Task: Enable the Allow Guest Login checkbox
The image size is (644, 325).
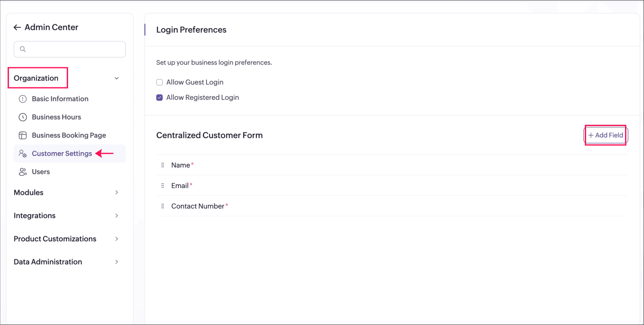Action: click(159, 83)
